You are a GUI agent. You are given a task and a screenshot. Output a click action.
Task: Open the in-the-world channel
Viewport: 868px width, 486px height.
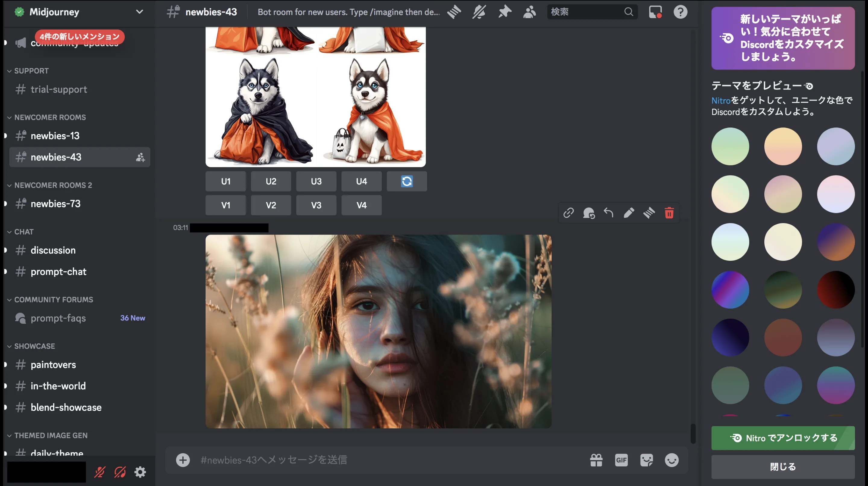[80, 386]
